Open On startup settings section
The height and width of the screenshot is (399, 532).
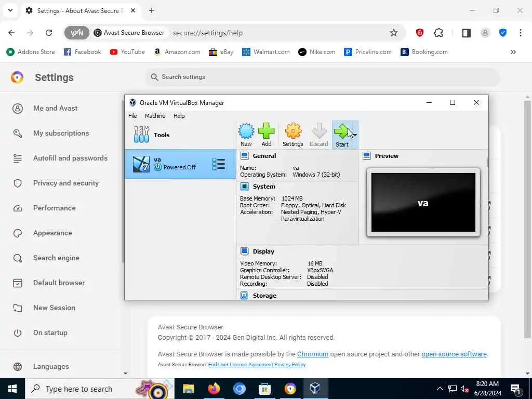[x=50, y=333]
